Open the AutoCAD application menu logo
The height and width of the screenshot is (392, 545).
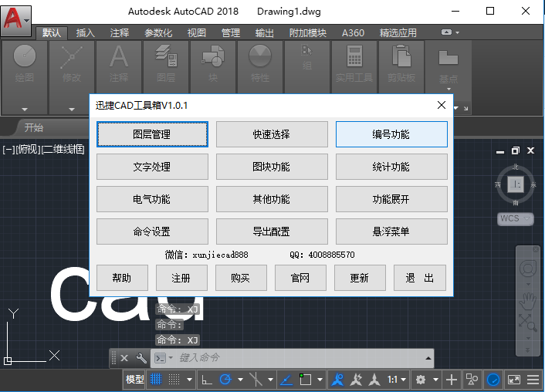click(15, 20)
